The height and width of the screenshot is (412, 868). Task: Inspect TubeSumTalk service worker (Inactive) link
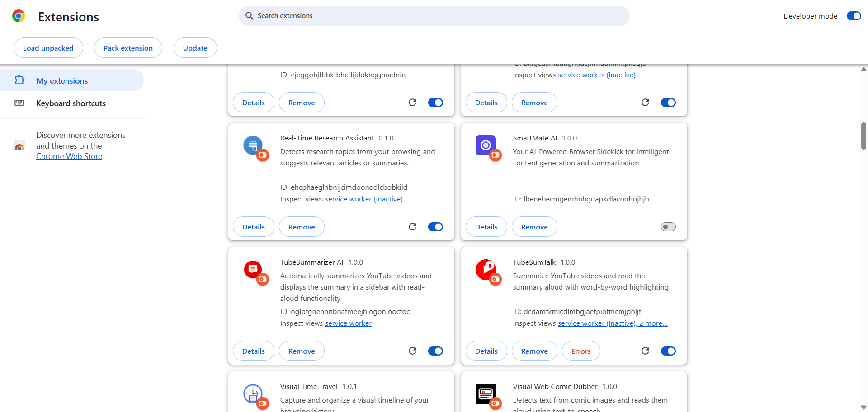(x=597, y=323)
